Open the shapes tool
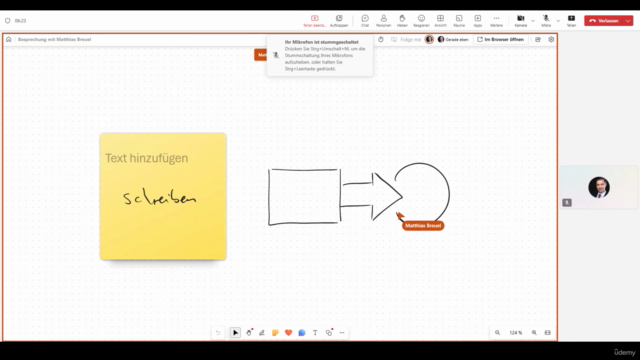Image resolution: width=640 pixels, height=360 pixels. click(329, 333)
